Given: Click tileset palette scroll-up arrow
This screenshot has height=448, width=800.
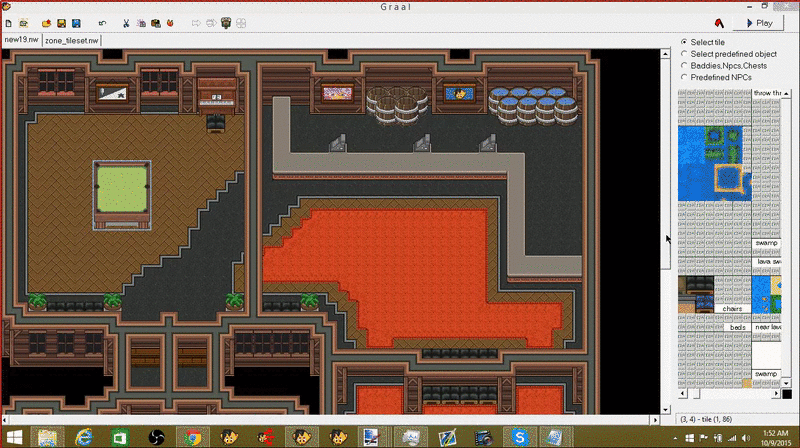Looking at the screenshot, I should click(x=786, y=94).
